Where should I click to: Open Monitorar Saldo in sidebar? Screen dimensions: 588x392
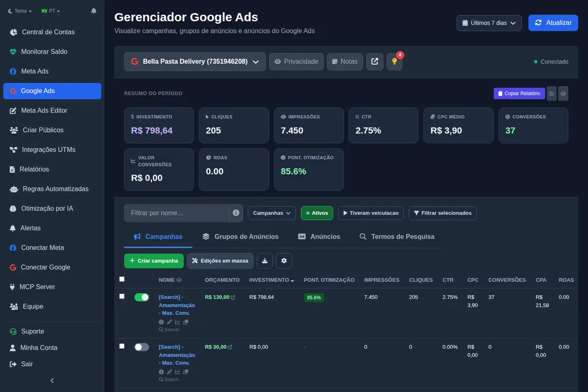[x=52, y=51]
